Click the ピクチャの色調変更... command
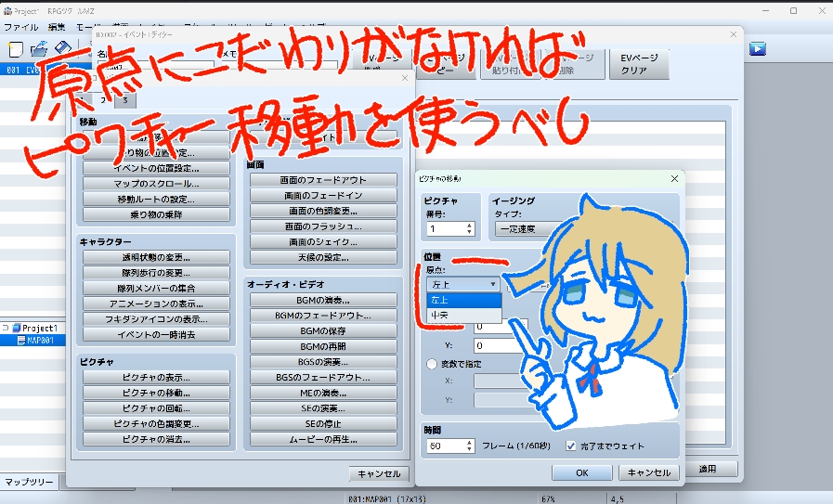The width and height of the screenshot is (833, 504). (x=156, y=424)
